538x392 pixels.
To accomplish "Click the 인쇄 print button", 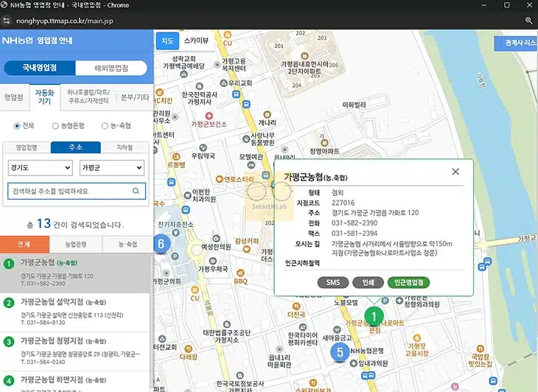I will (368, 283).
